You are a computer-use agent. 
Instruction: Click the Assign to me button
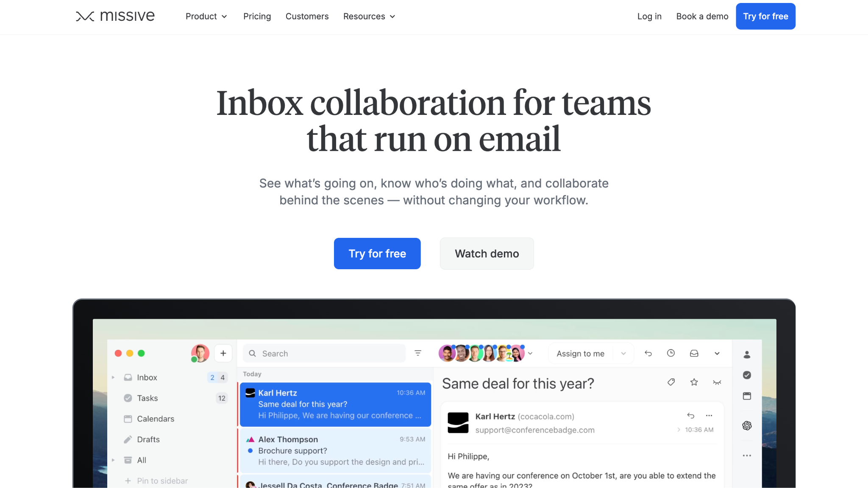pyautogui.click(x=581, y=354)
